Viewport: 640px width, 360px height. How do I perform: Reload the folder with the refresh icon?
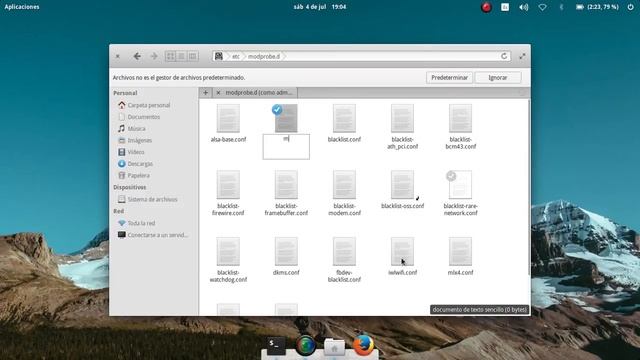pos(504,56)
